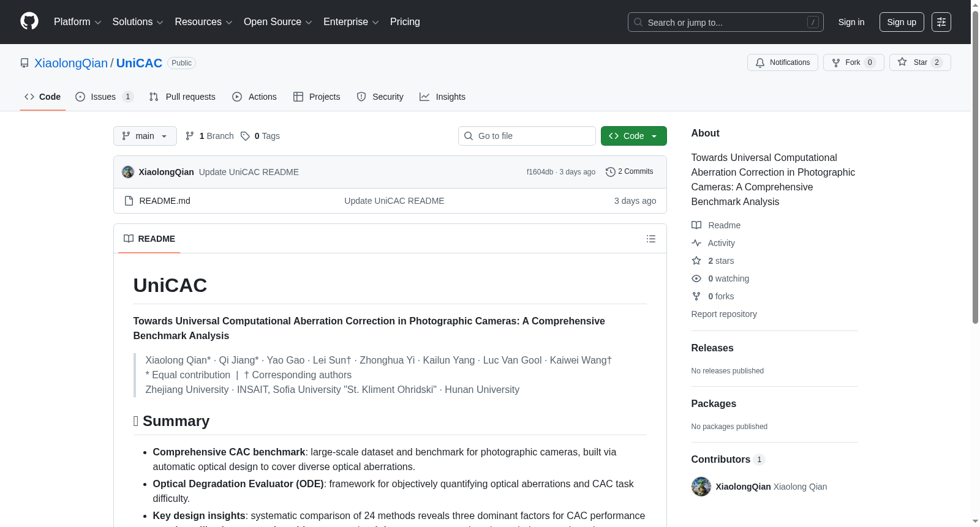Open the f1604db commit hash link
Screen dimensions: 980x527
(540, 172)
